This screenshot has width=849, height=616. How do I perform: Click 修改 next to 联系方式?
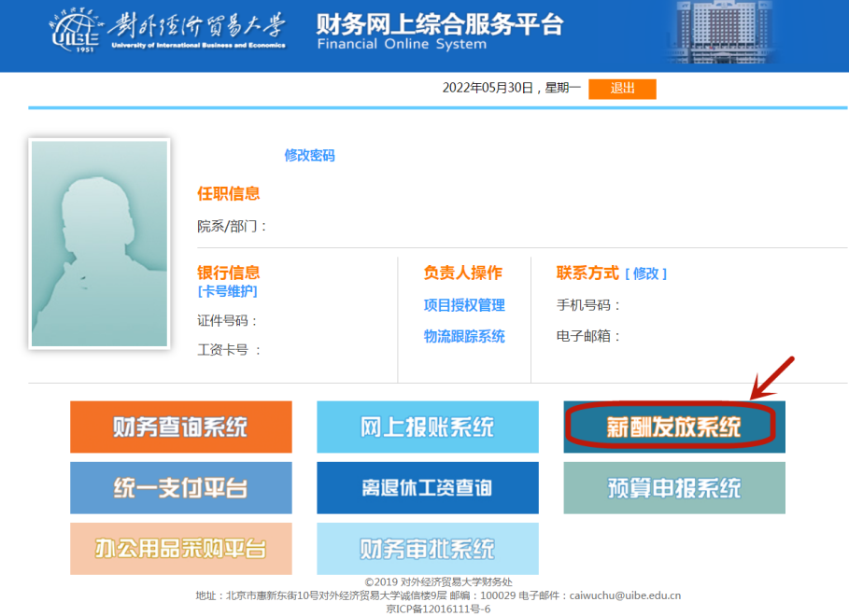point(646,273)
